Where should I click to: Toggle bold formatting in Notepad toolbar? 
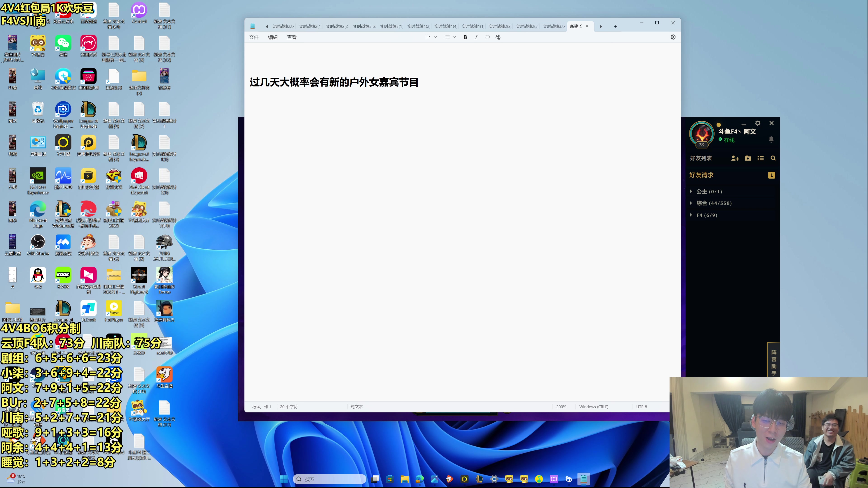465,37
